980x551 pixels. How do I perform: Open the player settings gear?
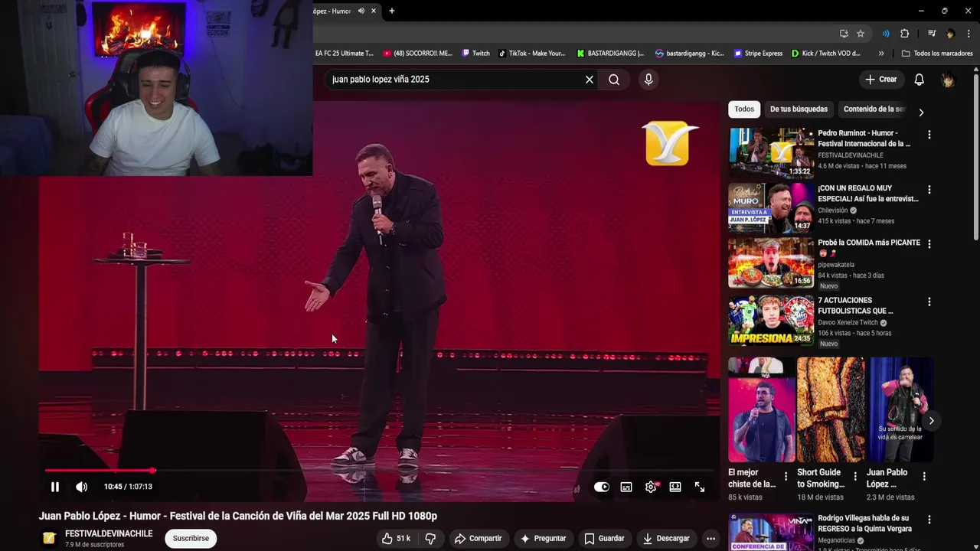651,487
